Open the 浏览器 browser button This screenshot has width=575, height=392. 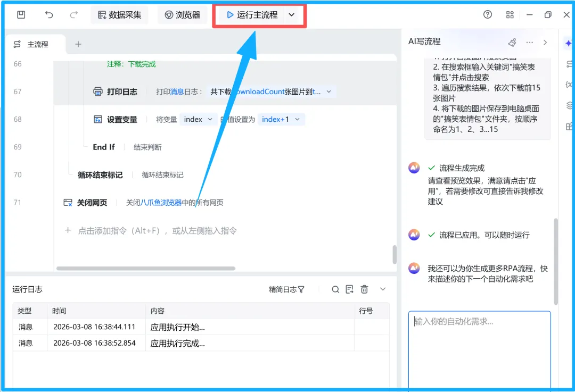(182, 15)
